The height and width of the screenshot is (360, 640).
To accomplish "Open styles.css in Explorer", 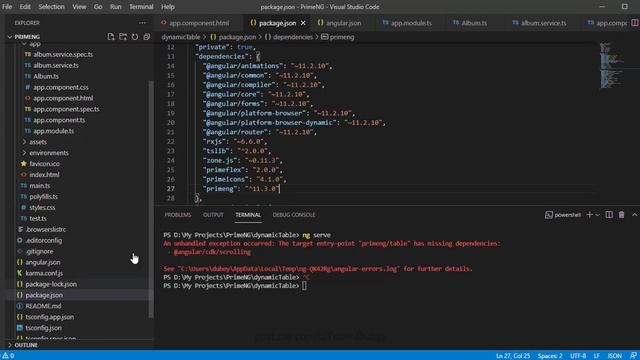I will click(x=42, y=208).
